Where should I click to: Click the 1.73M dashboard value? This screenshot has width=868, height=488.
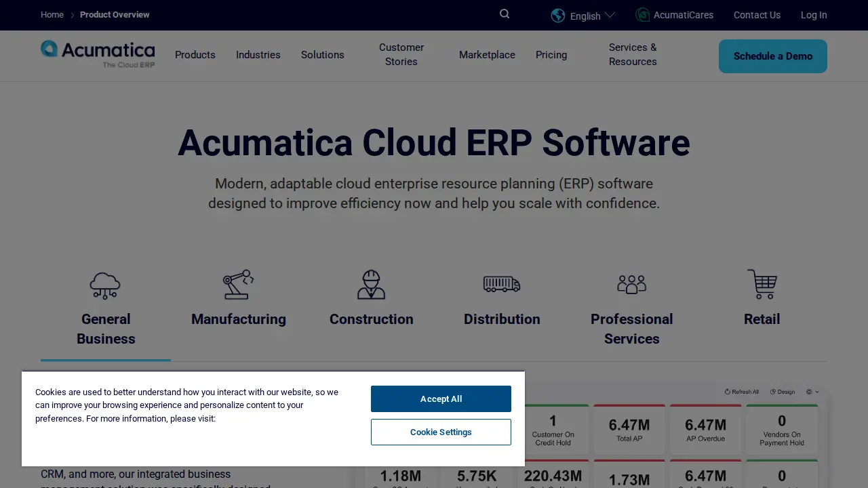(629, 480)
